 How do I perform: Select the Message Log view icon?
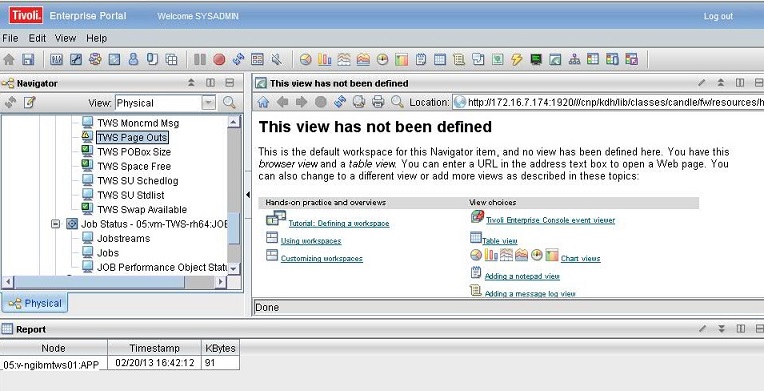coord(459,59)
